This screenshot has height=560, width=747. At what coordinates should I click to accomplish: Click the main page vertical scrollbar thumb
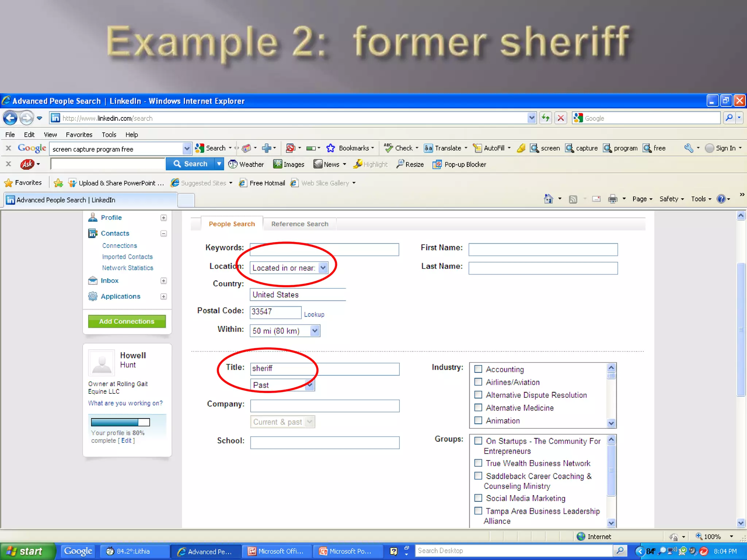point(740,329)
